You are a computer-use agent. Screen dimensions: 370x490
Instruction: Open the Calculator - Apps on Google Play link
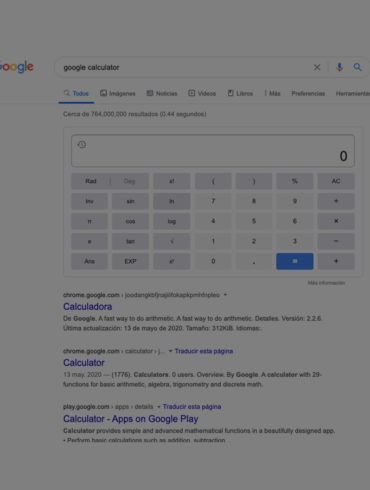tap(131, 419)
